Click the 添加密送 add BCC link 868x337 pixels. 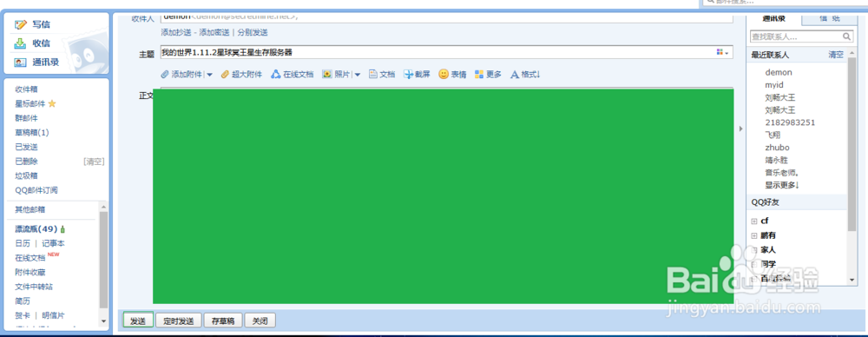pyautogui.click(x=214, y=33)
